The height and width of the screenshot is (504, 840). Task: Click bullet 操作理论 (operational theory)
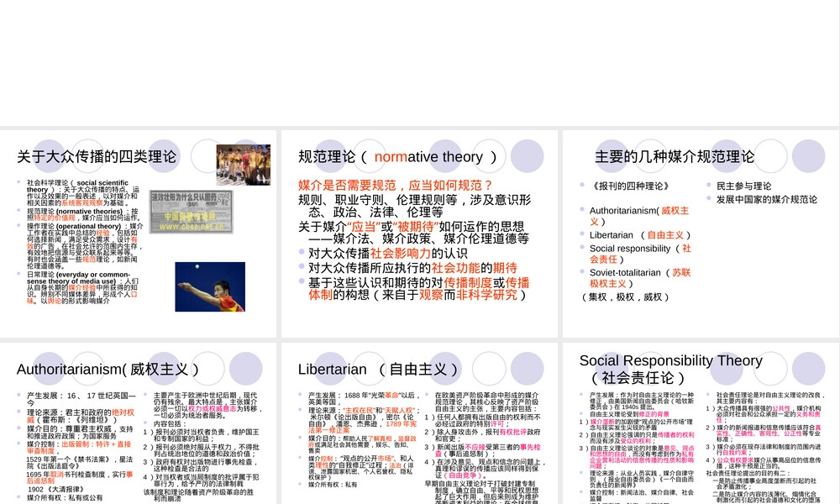83,246
